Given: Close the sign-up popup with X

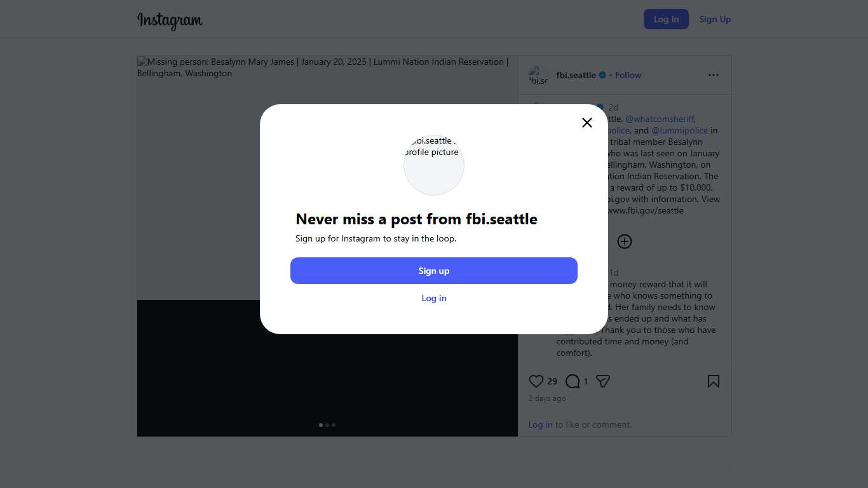Looking at the screenshot, I should 587,123.
